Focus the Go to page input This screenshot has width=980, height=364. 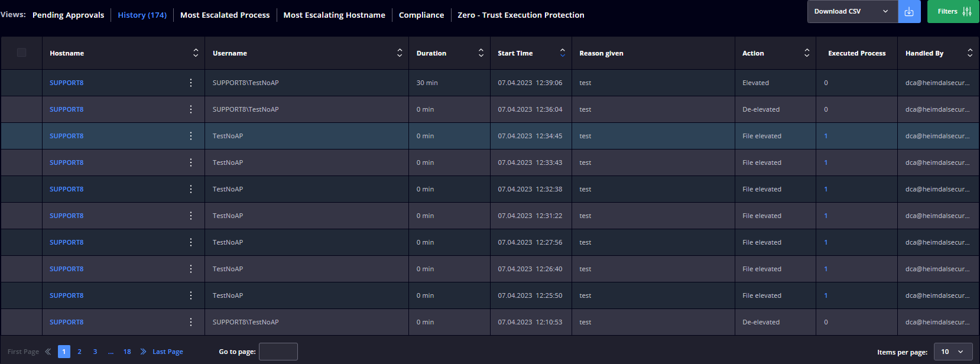tap(278, 352)
